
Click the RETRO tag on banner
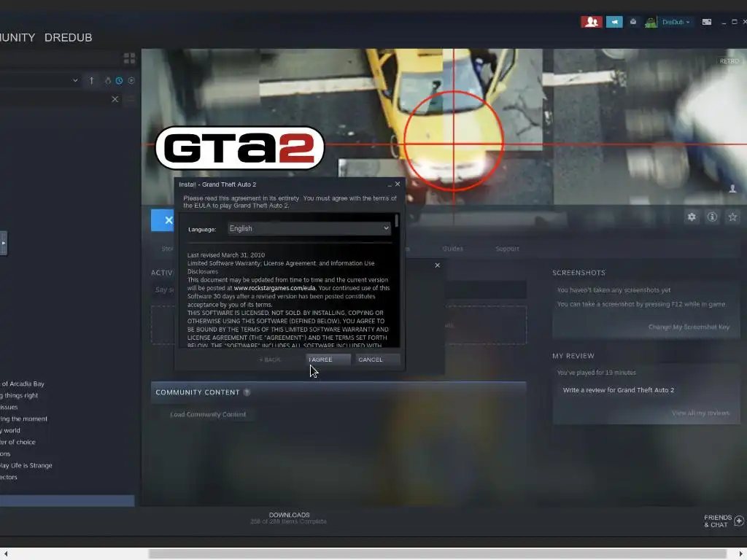click(729, 61)
